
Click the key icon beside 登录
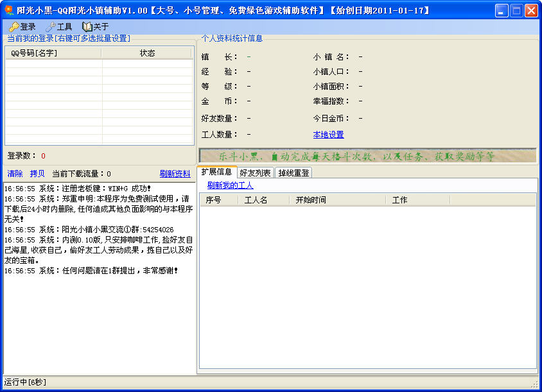pos(13,26)
